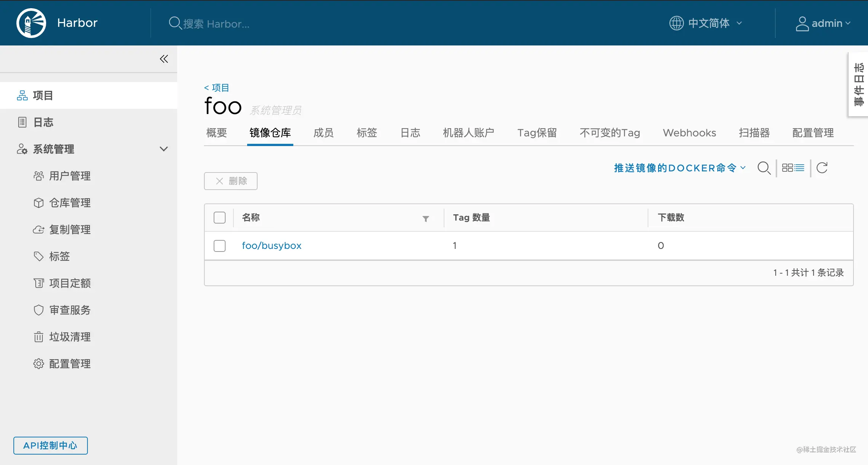Open the 事件日志 side panel tab
This screenshot has height=465, width=868.
point(859,85)
